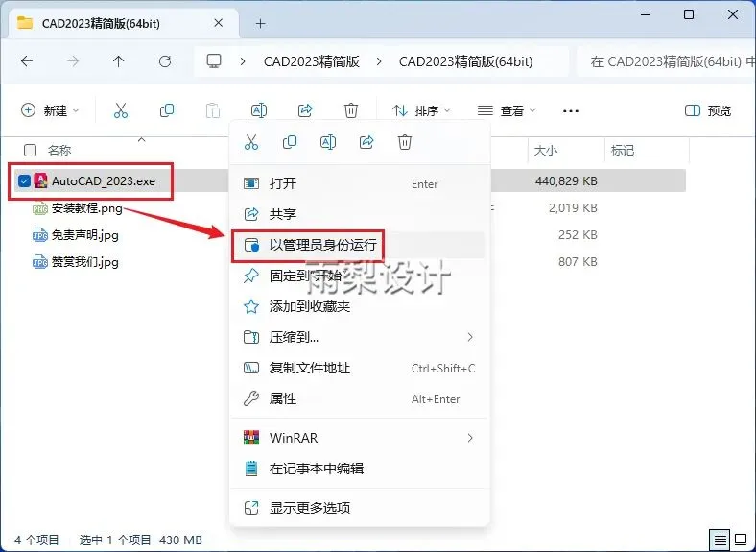Switch to large thumbnails view icon

point(741,540)
